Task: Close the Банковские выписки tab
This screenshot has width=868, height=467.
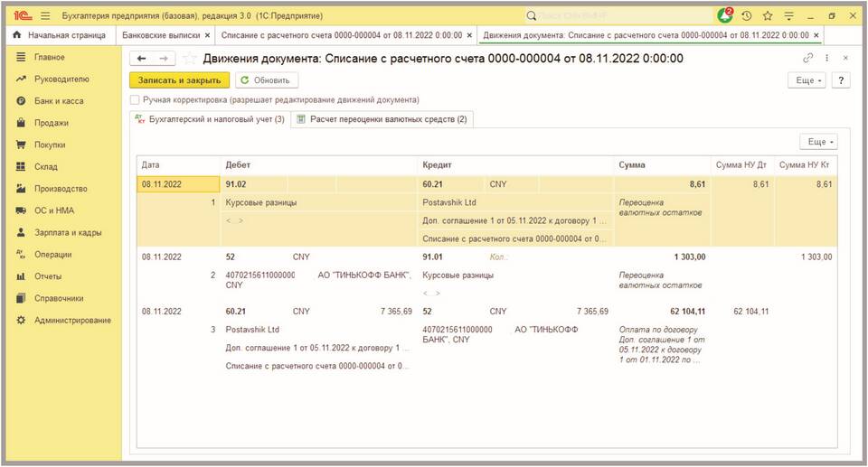Action: click(207, 35)
